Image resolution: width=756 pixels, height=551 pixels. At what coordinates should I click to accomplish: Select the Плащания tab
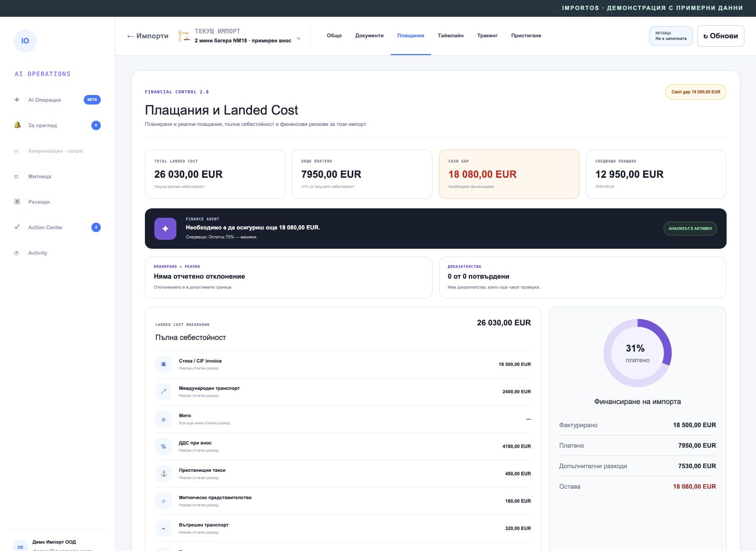[411, 36]
